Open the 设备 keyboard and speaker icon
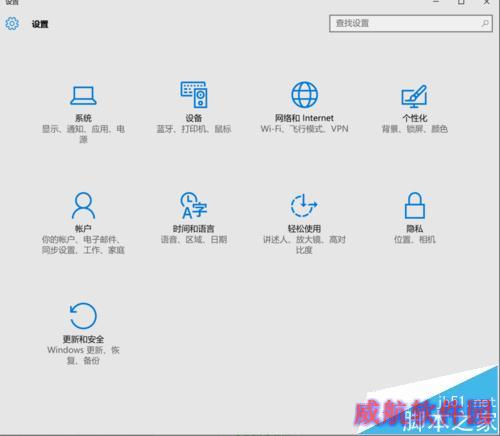 coord(194,95)
